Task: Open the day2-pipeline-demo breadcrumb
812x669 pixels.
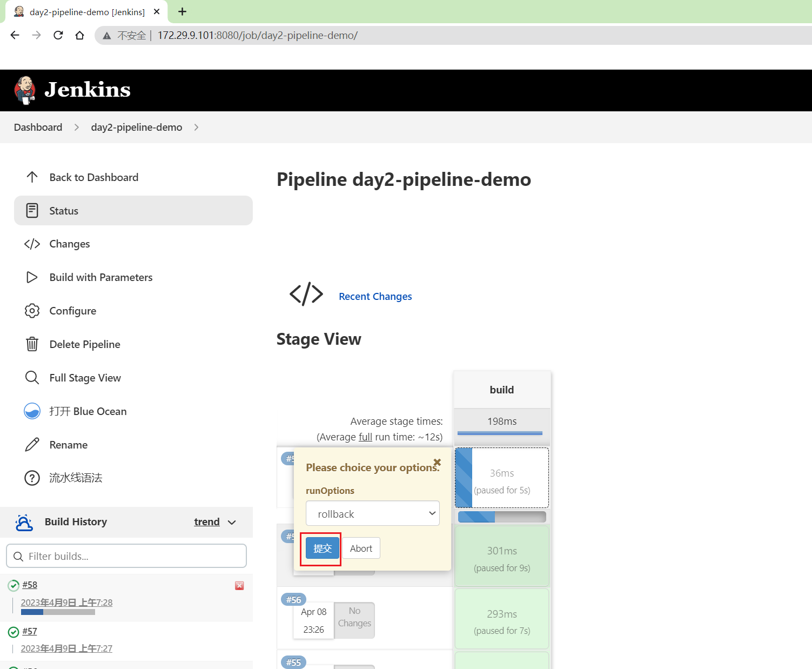Action: [137, 127]
